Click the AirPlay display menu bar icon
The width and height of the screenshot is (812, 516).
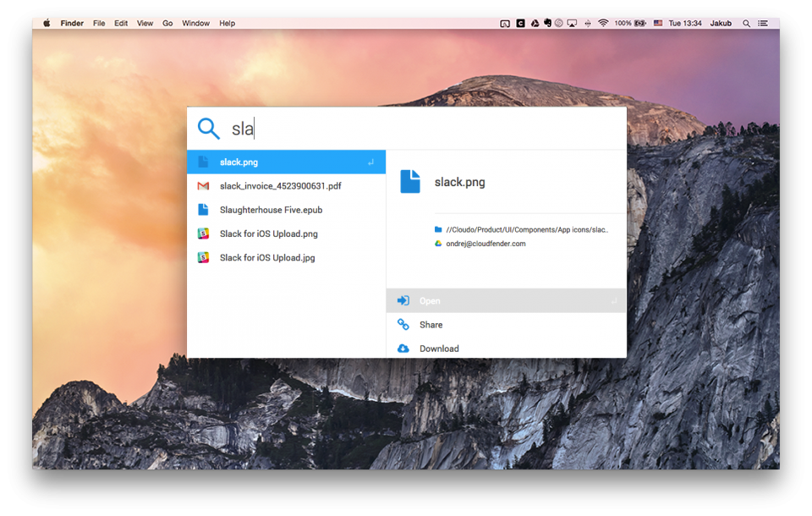(x=573, y=24)
